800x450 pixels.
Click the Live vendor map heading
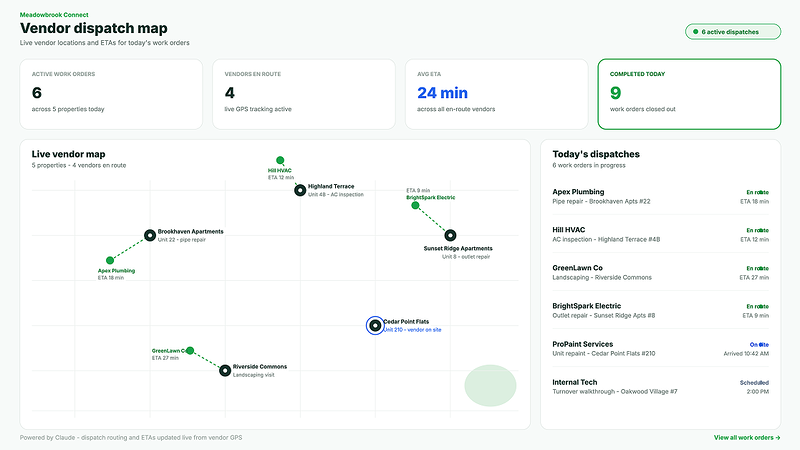coord(68,154)
